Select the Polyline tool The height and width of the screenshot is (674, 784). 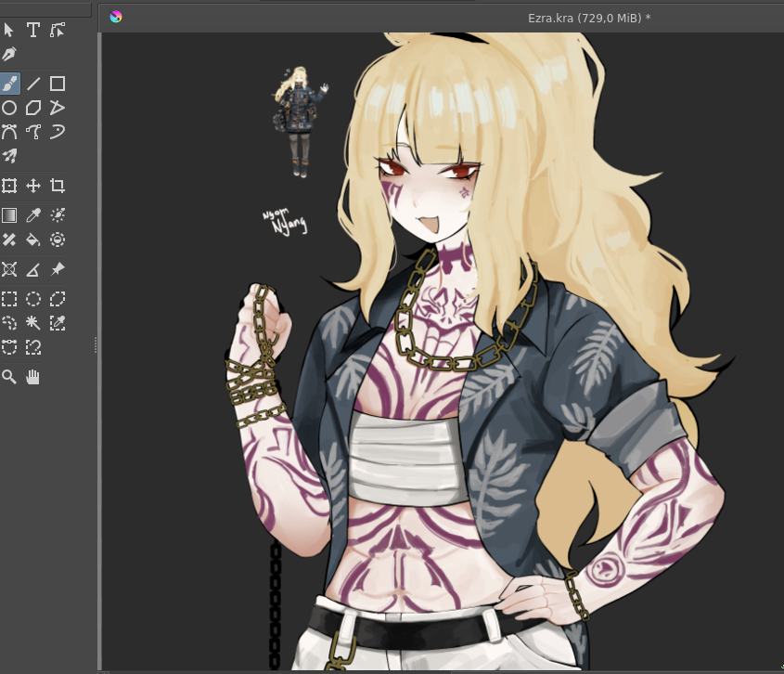(58, 108)
